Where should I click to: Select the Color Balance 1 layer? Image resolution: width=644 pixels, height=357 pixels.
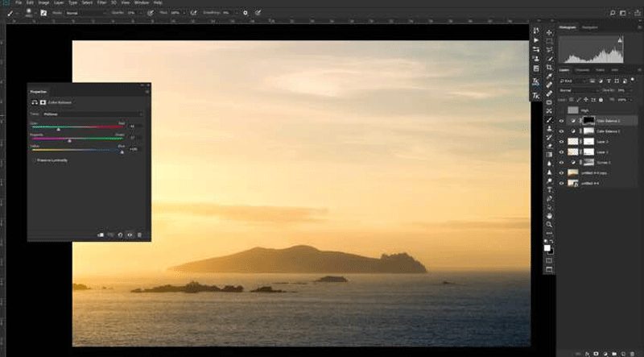click(608, 131)
